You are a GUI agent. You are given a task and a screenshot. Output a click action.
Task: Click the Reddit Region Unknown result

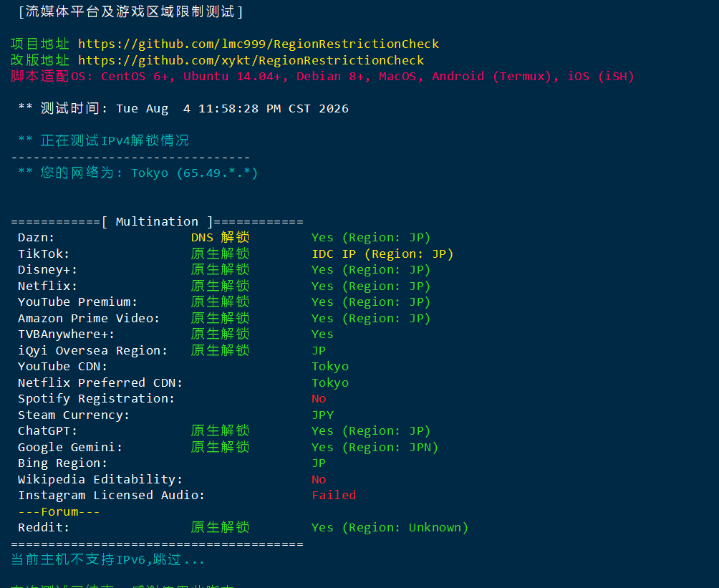(390, 528)
